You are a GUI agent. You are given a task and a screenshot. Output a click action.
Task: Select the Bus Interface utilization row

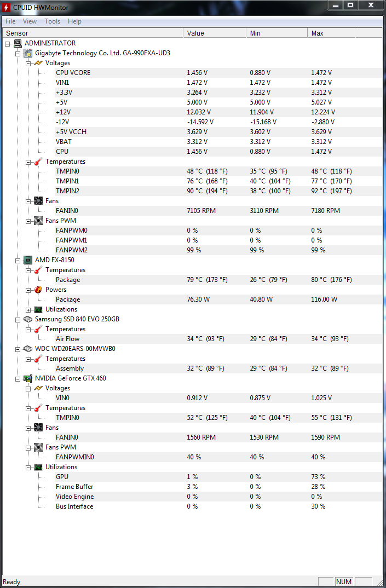point(218,506)
